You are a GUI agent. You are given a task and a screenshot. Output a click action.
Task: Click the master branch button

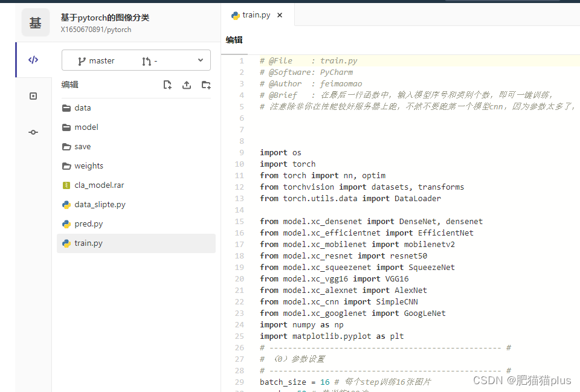[x=100, y=60]
